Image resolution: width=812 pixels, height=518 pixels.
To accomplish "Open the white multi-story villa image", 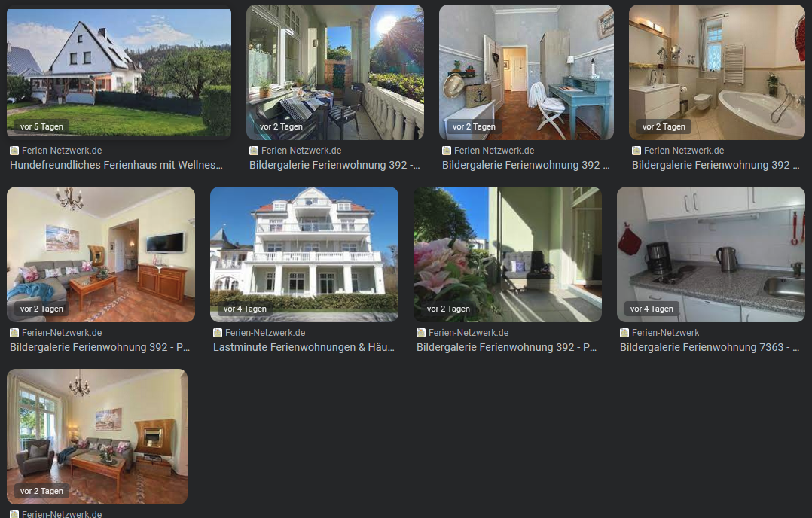I will coord(304,254).
